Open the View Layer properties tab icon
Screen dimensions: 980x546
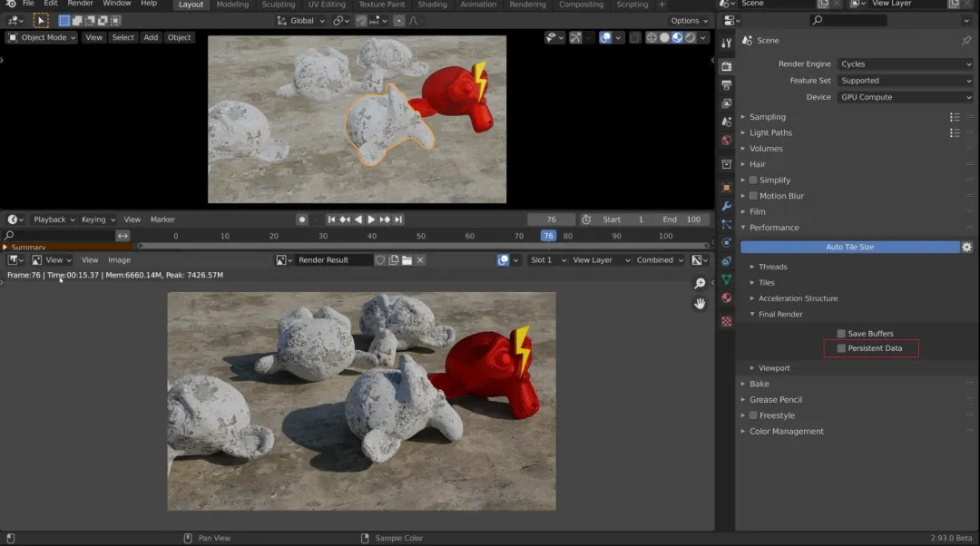coord(726,103)
